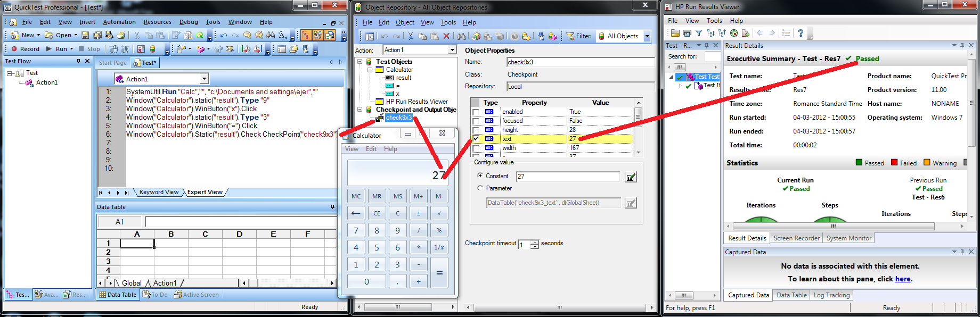Click the Calculator 9 button
This screenshot has height=317, width=980.
[x=397, y=230]
